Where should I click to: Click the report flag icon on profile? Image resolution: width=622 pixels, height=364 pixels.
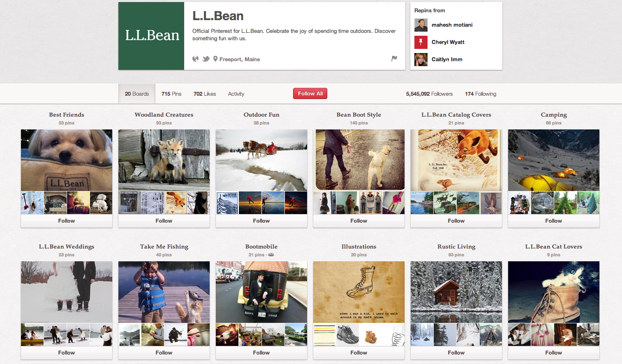(x=394, y=58)
